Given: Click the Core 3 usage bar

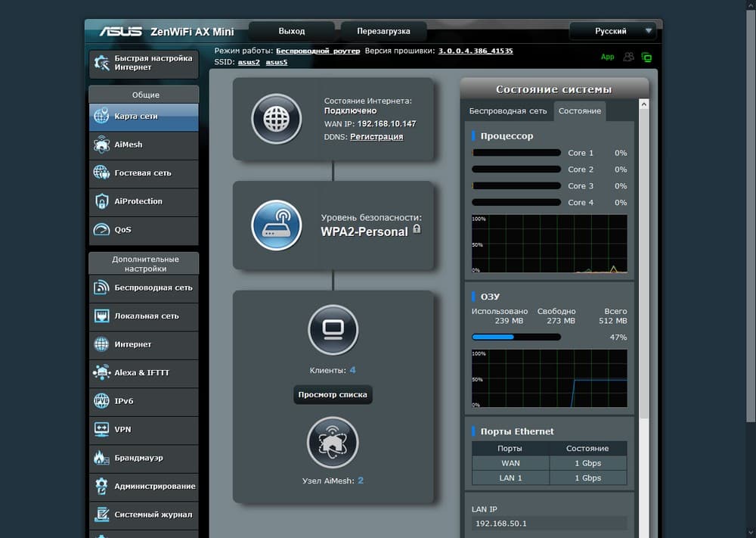Looking at the screenshot, I should coord(516,186).
